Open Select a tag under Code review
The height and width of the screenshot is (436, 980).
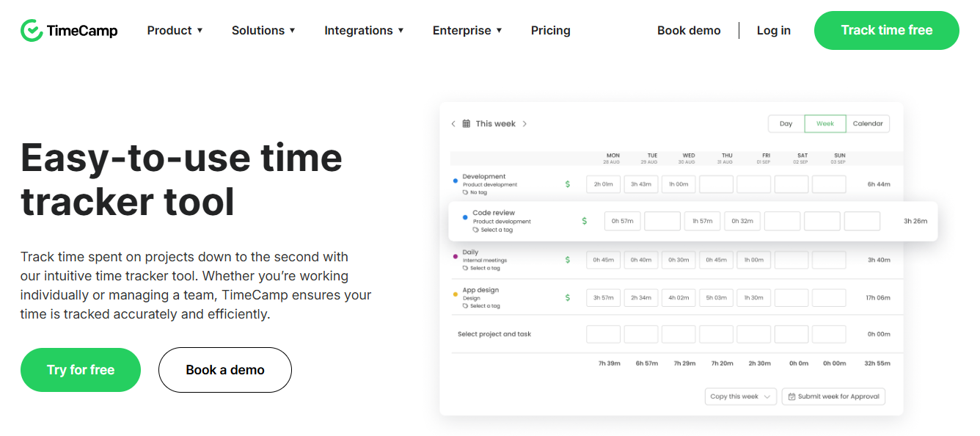(x=493, y=230)
